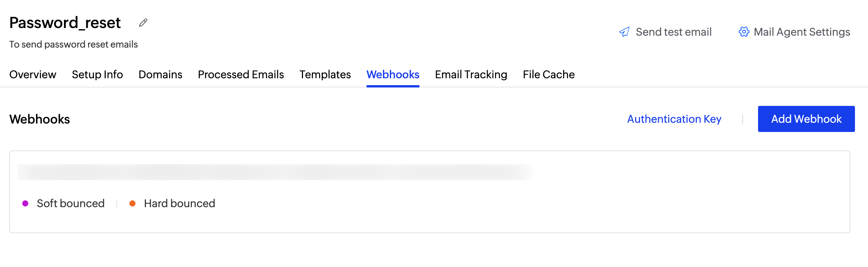Screen dimensions: 868x267
Task: Switch to Email Tracking tab
Action: tap(471, 74)
